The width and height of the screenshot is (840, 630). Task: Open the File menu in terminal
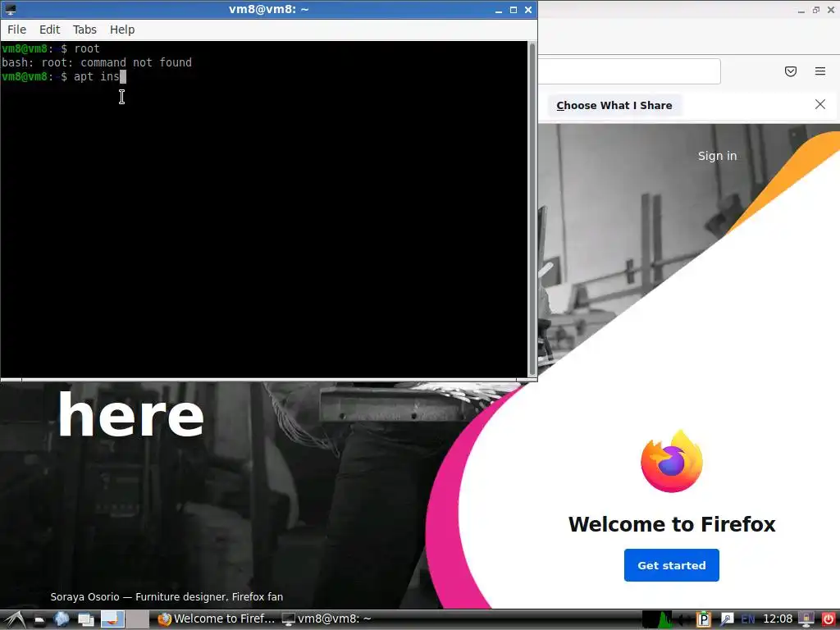tap(16, 30)
